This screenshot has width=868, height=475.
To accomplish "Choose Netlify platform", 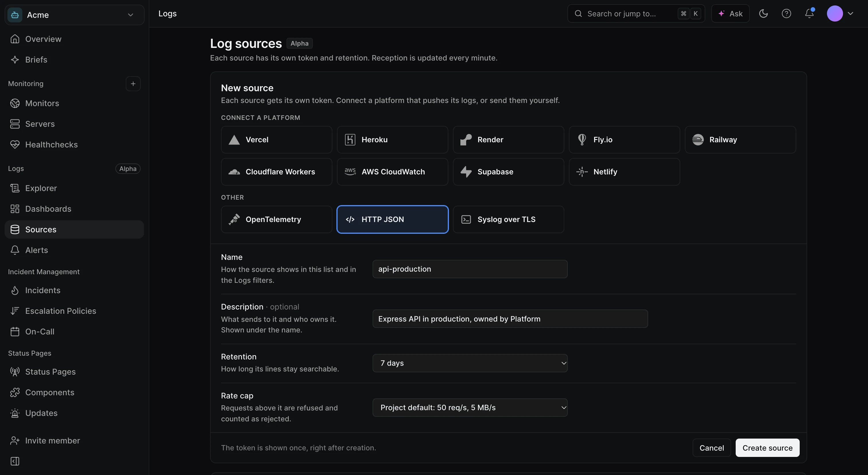I will click(x=624, y=172).
